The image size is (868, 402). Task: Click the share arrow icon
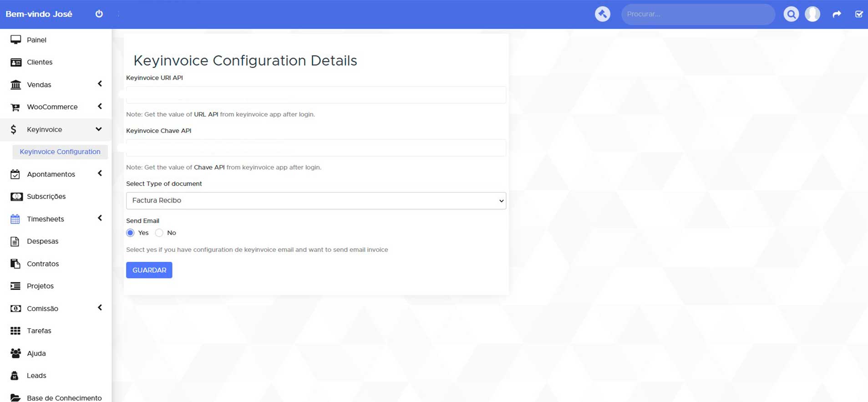click(x=837, y=14)
